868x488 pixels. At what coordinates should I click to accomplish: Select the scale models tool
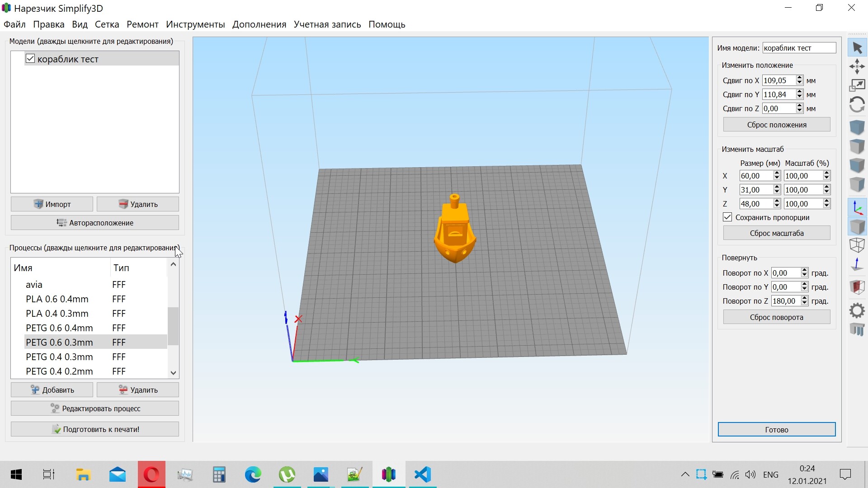(x=857, y=85)
